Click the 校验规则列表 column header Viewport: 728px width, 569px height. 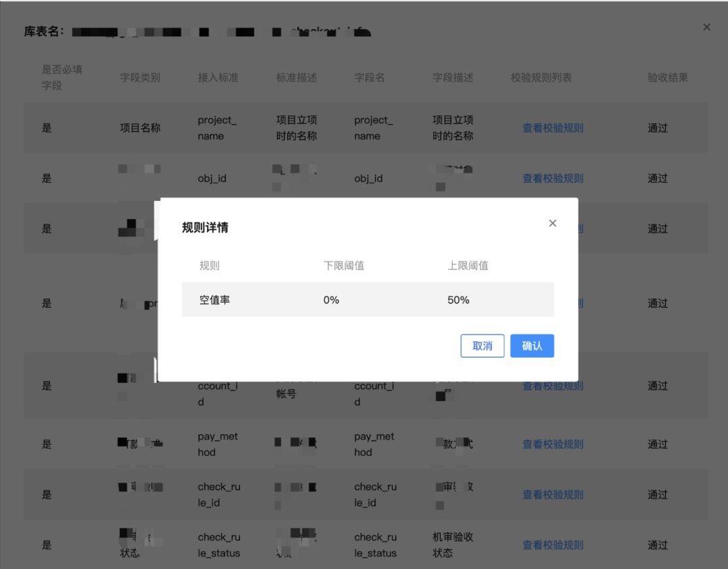point(541,78)
